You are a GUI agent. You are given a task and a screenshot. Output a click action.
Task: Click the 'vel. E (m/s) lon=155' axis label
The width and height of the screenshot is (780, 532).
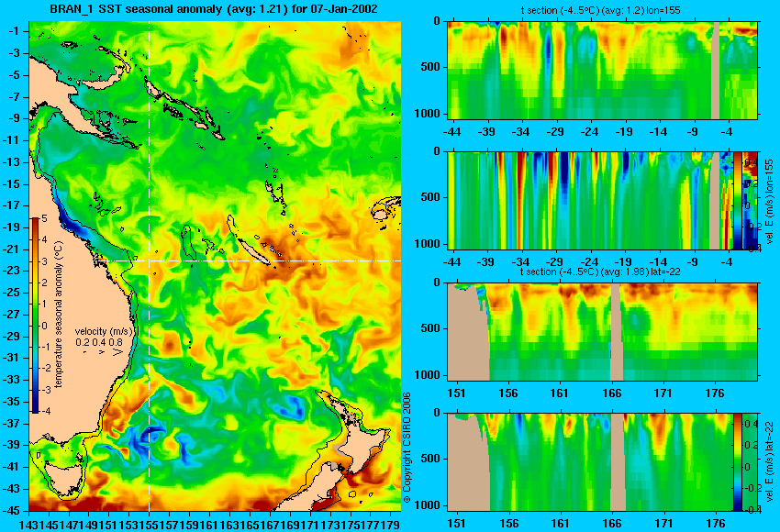pos(770,203)
